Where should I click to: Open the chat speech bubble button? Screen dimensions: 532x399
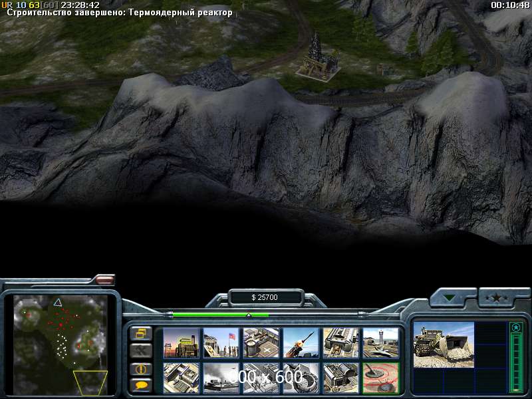click(141, 386)
